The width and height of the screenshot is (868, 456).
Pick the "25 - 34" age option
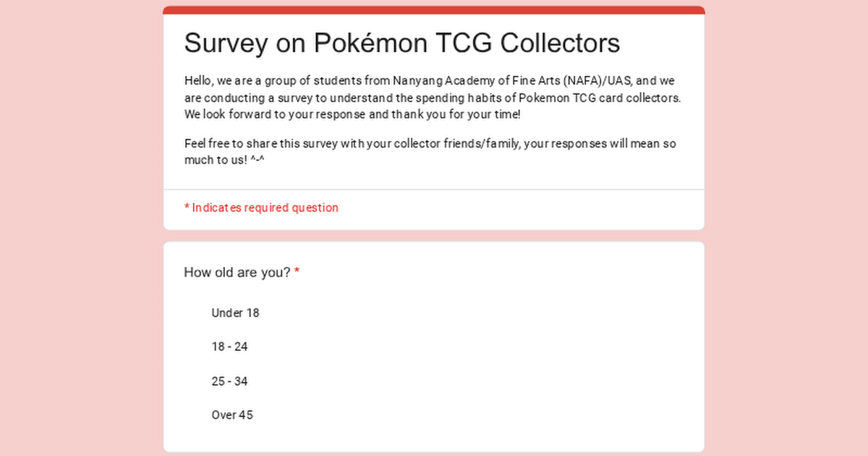229,381
